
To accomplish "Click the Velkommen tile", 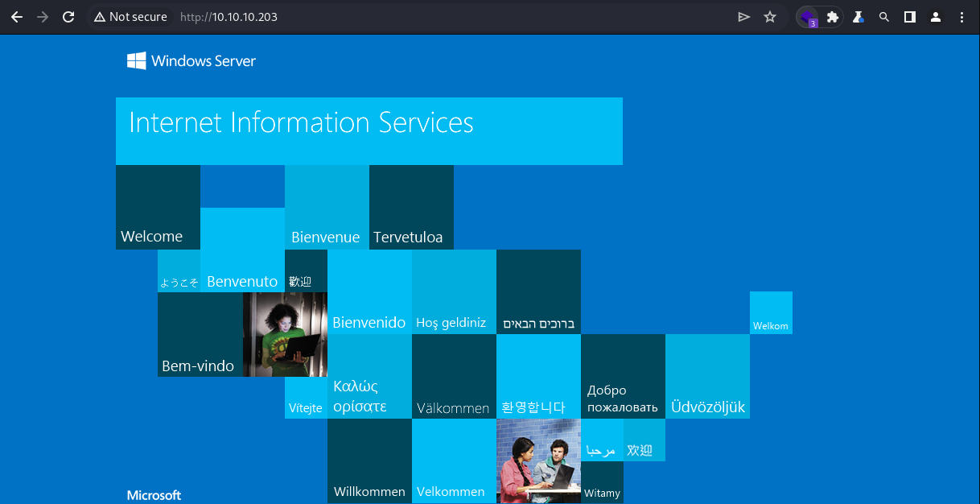I will (454, 461).
